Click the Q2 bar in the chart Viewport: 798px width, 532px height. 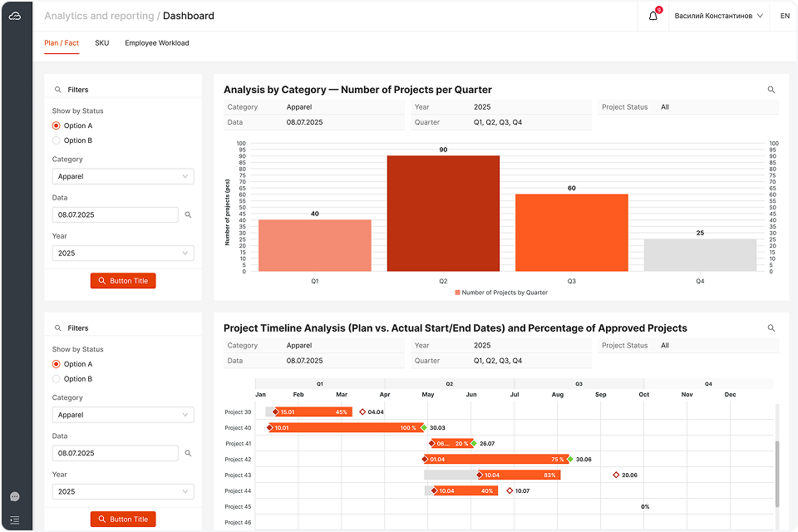[x=443, y=213]
